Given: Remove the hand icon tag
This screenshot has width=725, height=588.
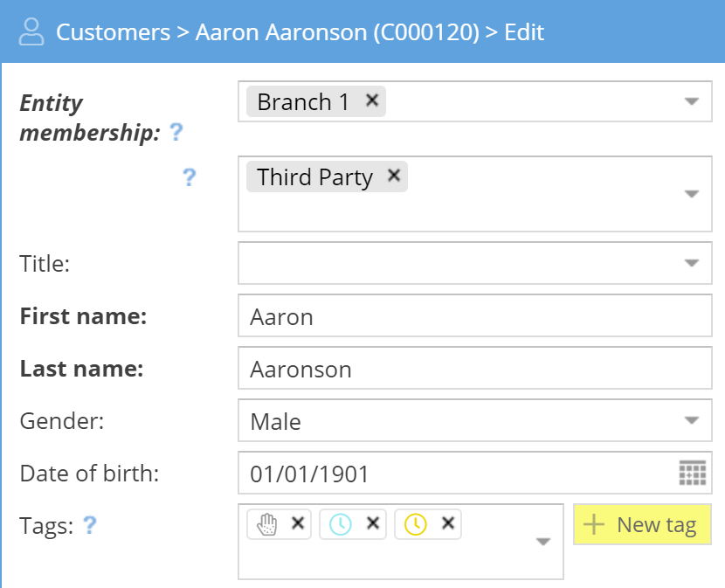Looking at the screenshot, I should [x=298, y=523].
